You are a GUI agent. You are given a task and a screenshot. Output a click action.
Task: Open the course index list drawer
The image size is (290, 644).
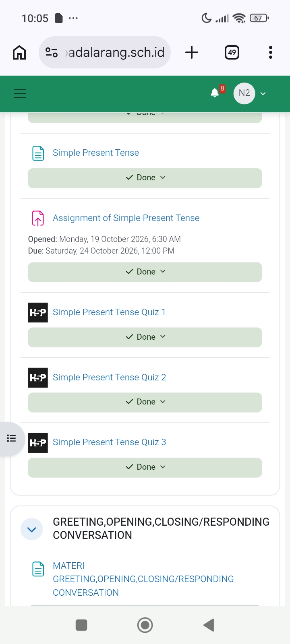[12, 439]
